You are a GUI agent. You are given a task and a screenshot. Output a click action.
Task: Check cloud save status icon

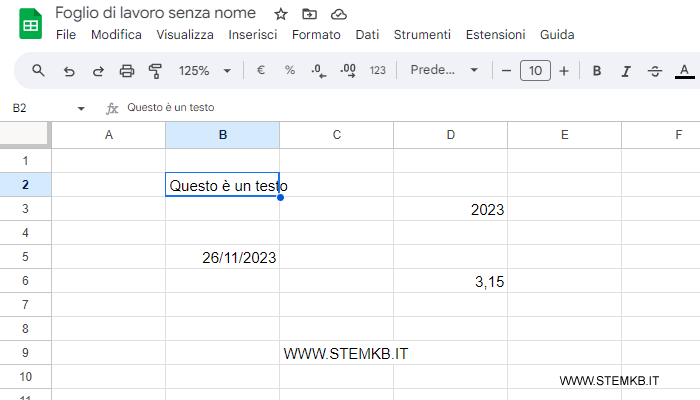coord(338,14)
